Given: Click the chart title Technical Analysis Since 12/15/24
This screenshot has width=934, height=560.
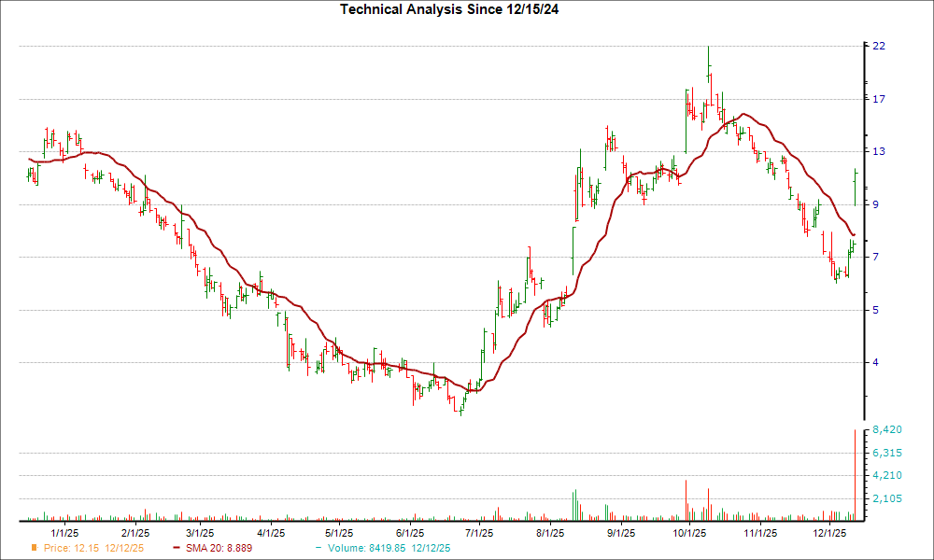Looking at the screenshot, I should coord(450,10).
